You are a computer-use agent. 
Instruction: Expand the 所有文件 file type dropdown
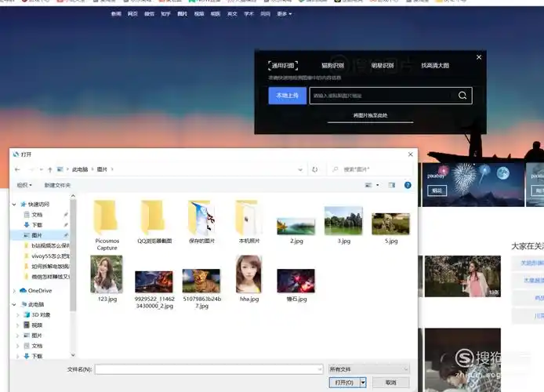369,368
